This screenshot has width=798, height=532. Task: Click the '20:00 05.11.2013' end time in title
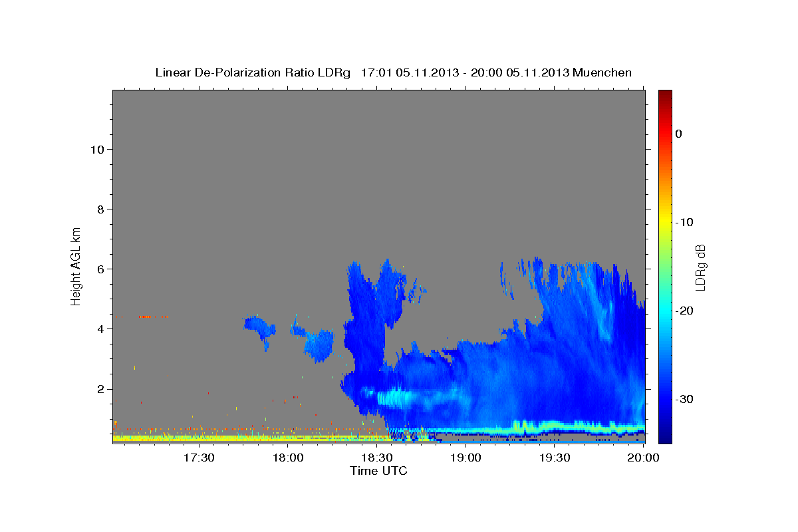click(520, 72)
